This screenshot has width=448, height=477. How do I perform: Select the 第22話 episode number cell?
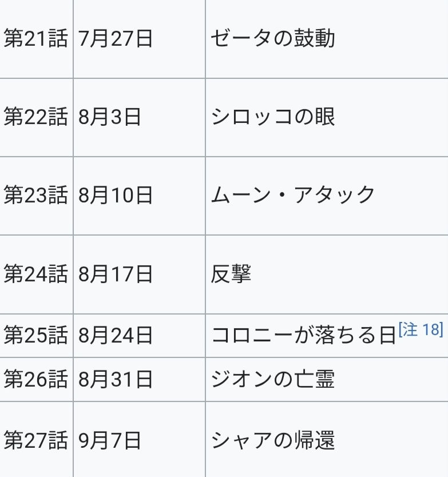click(x=35, y=117)
